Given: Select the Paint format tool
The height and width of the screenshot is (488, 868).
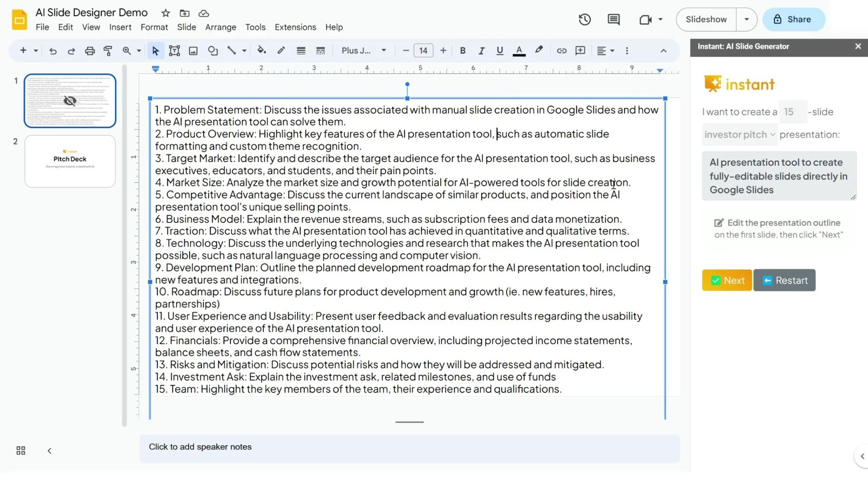Looking at the screenshot, I should (x=108, y=50).
